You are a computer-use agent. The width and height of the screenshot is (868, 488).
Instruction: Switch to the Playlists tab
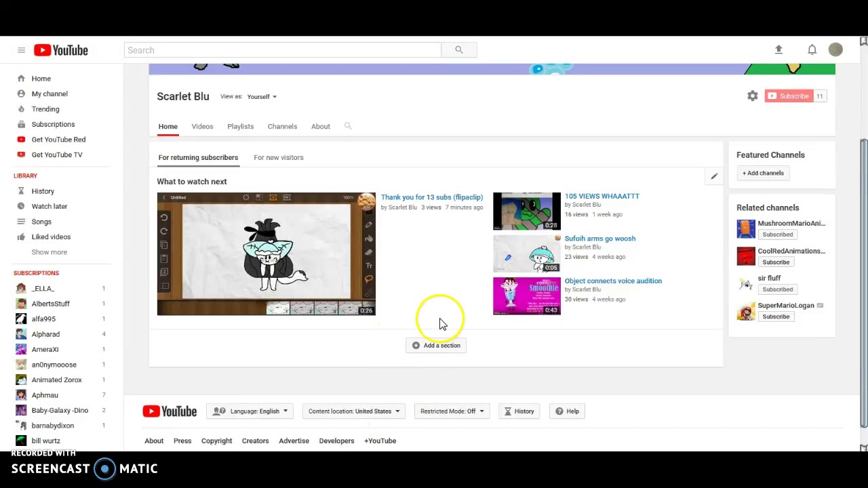[x=241, y=126]
